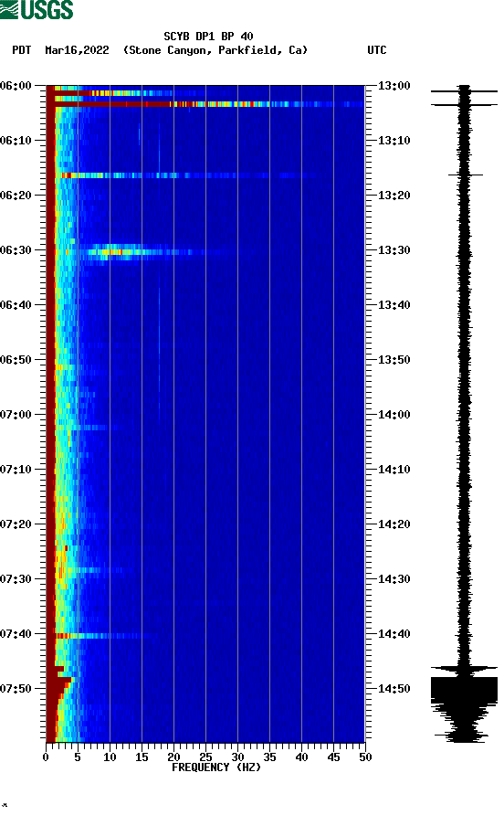Click the 07:40 PDT time label
Image resolution: width=504 pixels, height=815 pixels.
[x=16, y=634]
